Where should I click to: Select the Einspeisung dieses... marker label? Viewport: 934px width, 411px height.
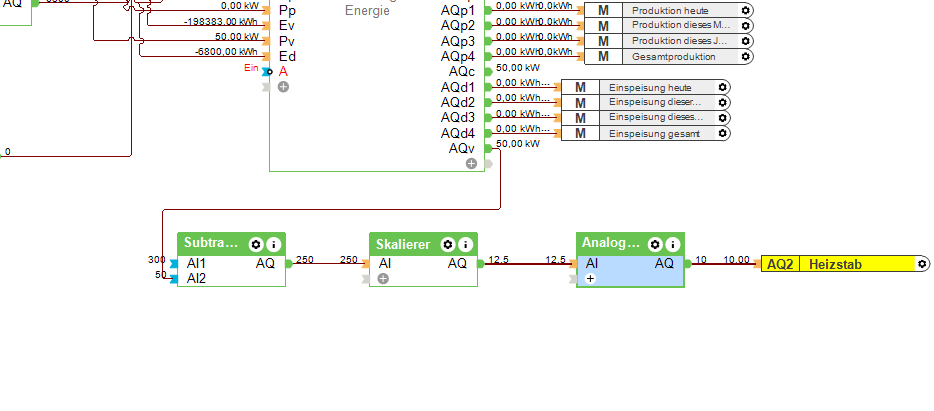pos(656,117)
